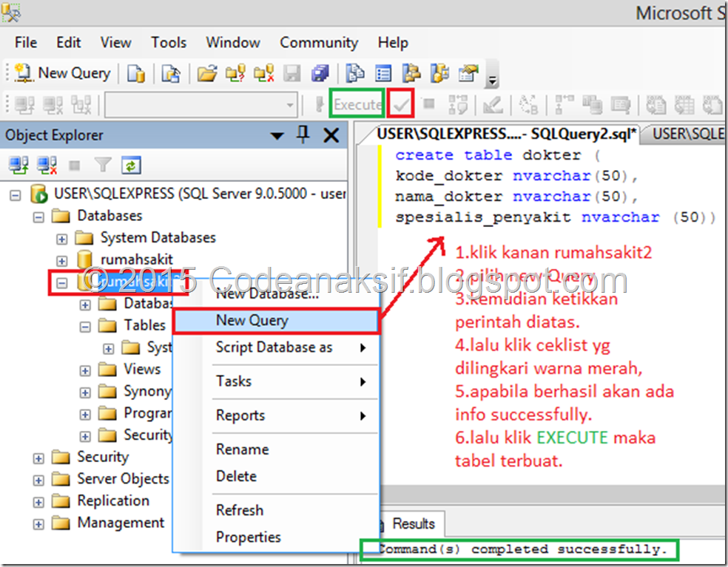Collapse the rumahsakit2 database node
This screenshot has width=728, height=567.
click(x=61, y=282)
